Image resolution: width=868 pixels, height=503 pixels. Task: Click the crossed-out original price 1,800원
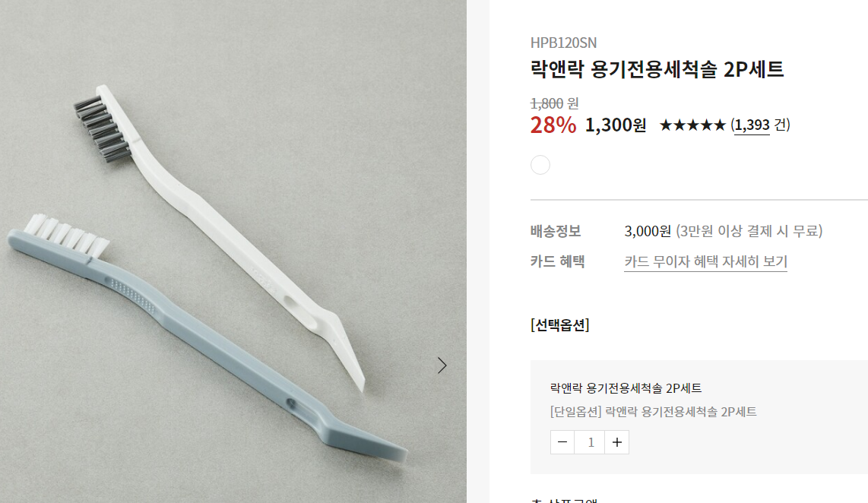[555, 103]
